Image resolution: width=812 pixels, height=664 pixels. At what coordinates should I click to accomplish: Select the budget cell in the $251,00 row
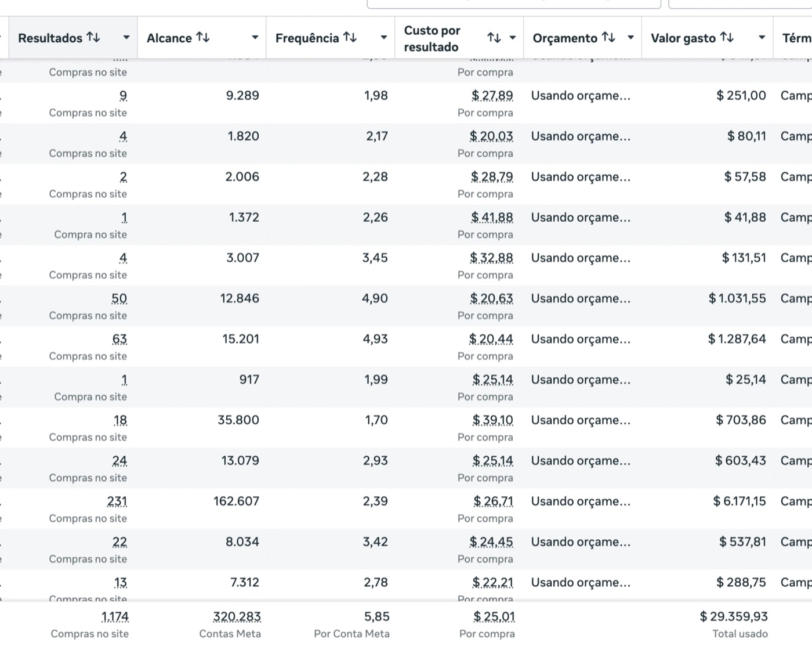(581, 96)
